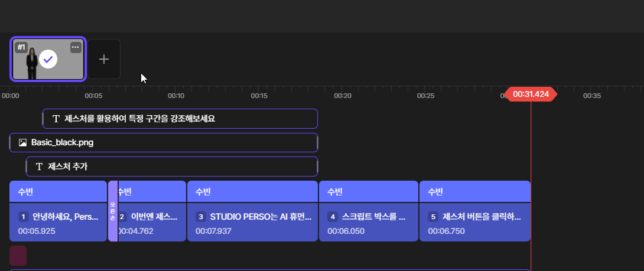
Task: Click the number 4 badge on the 스크립트 박스를 clip
Action: tap(333, 217)
